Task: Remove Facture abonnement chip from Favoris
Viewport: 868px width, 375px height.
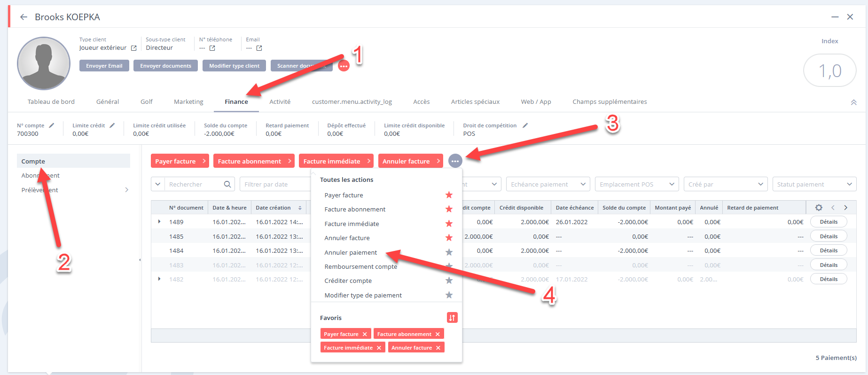Action: 438,334
